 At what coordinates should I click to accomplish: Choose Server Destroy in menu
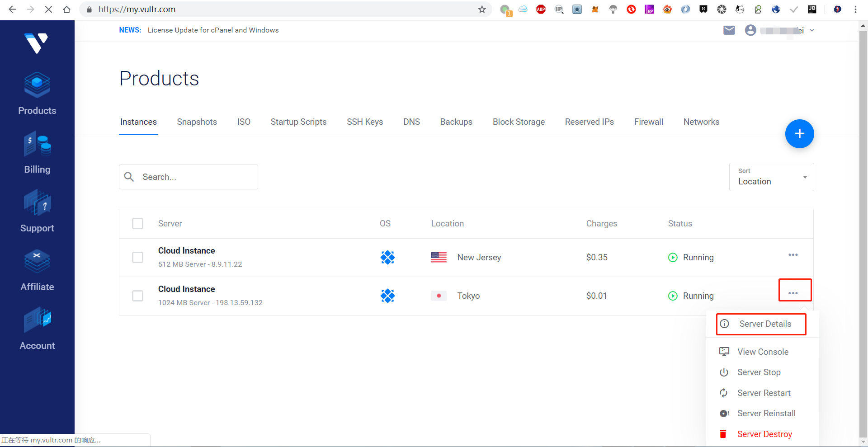click(763, 434)
